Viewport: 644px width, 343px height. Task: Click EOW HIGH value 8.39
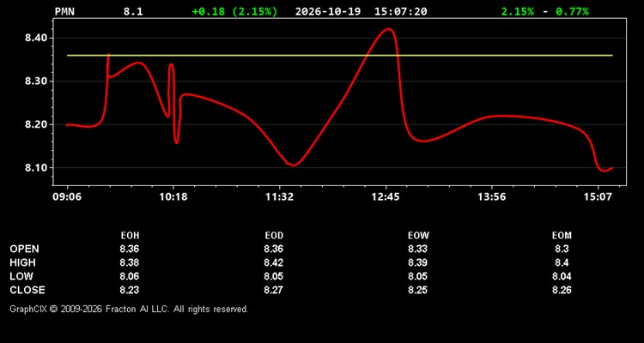pos(417,262)
